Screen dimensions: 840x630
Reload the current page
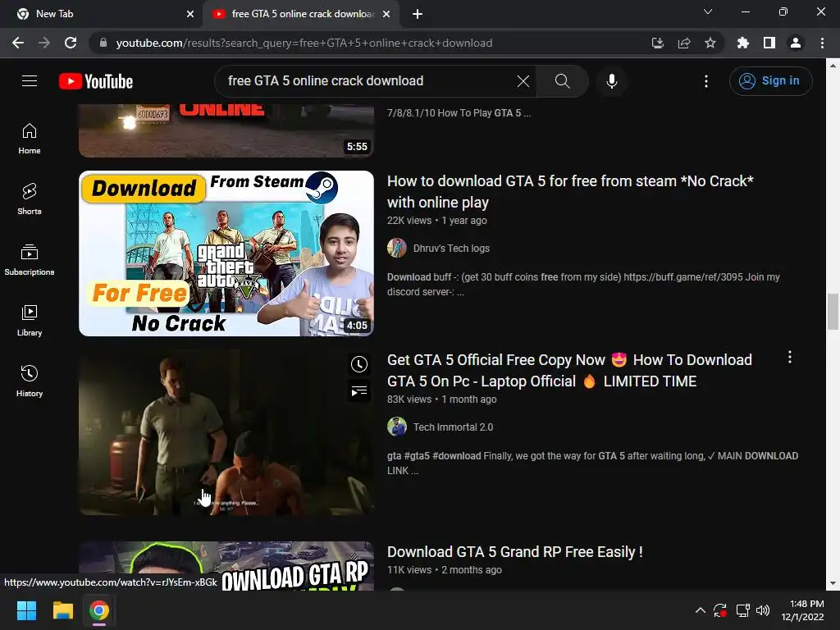(x=71, y=43)
